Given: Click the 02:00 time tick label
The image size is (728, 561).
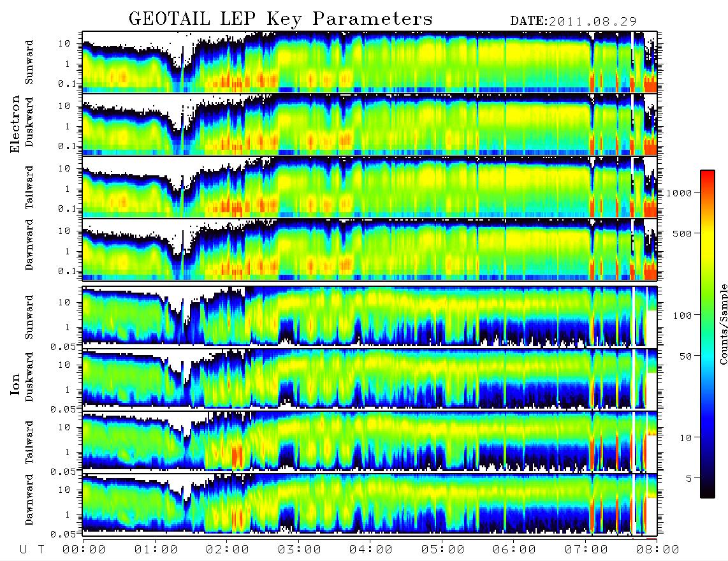Looking at the screenshot, I should [x=228, y=550].
